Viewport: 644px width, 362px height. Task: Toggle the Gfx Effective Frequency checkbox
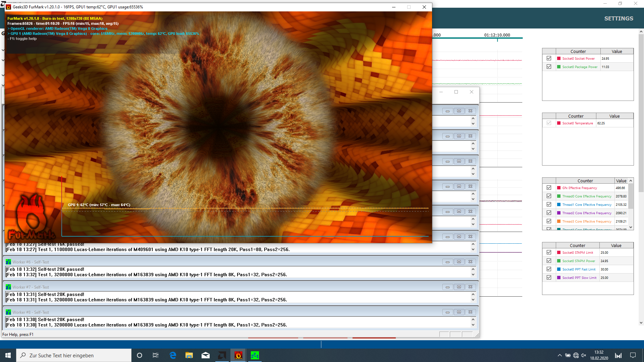coord(549,188)
